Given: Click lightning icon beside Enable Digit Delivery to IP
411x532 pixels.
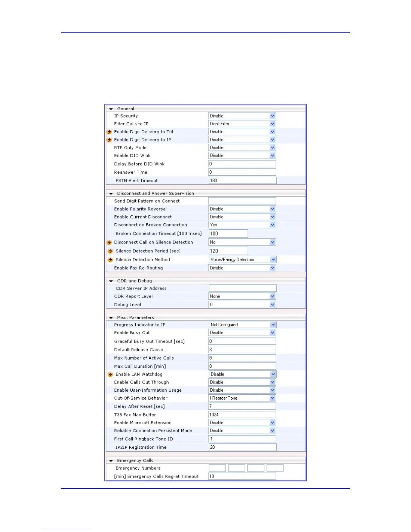Looking at the screenshot, I should click(109, 140).
